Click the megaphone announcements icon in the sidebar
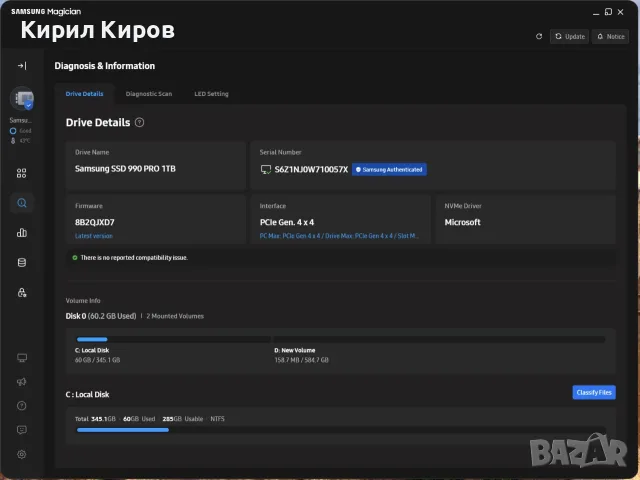Viewport: 640px width, 480px height. [22, 382]
